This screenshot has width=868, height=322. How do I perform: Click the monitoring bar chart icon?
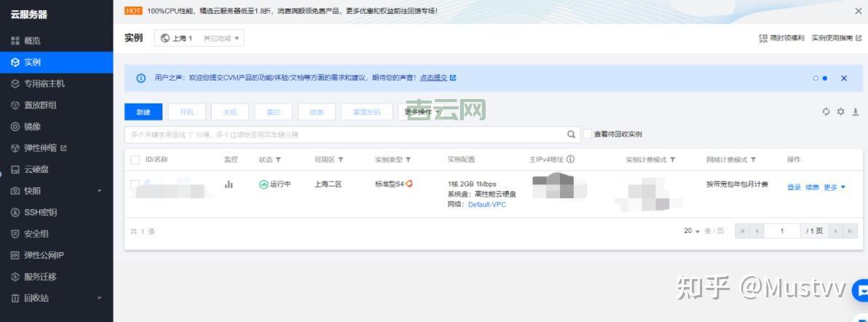pos(229,184)
